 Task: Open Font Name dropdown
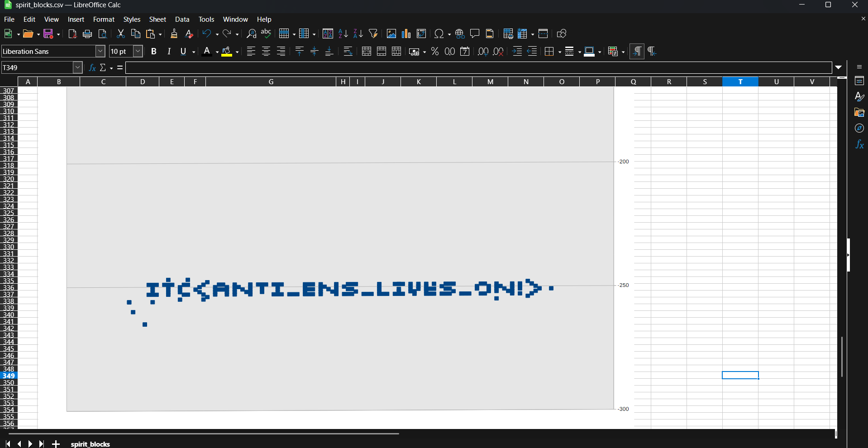coord(100,51)
